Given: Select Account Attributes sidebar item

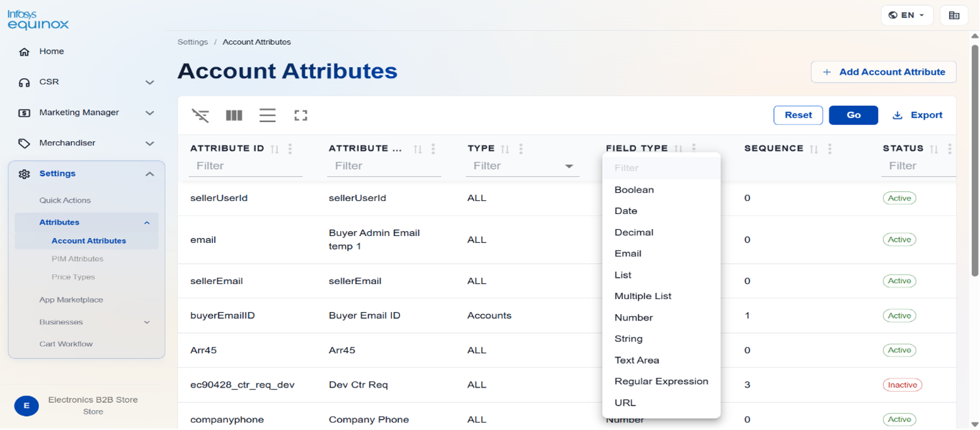Looking at the screenshot, I should click(x=89, y=241).
